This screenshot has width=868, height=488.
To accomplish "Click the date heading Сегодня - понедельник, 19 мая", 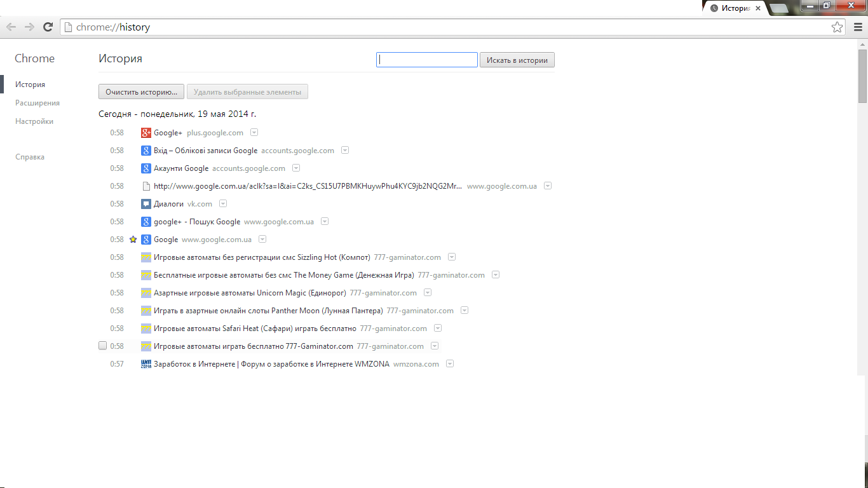I will (177, 114).
